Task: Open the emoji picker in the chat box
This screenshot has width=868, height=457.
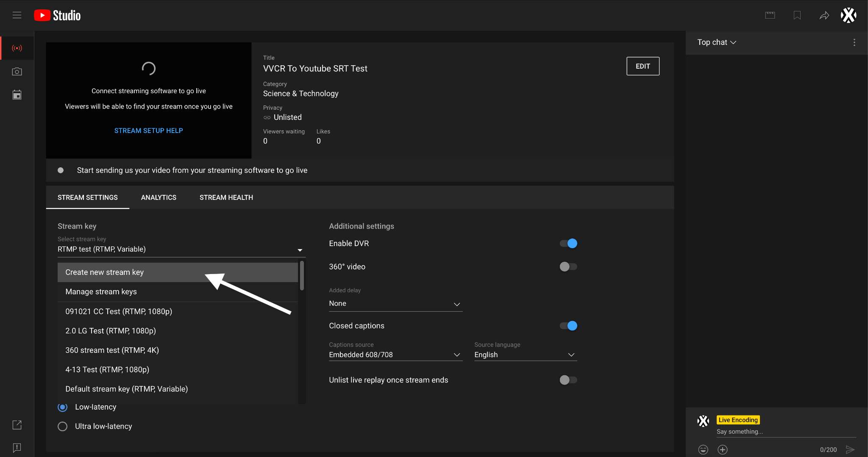Action: [702, 449]
